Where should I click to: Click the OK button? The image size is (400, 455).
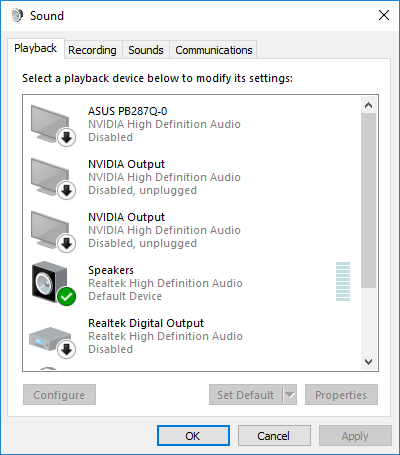tap(193, 436)
